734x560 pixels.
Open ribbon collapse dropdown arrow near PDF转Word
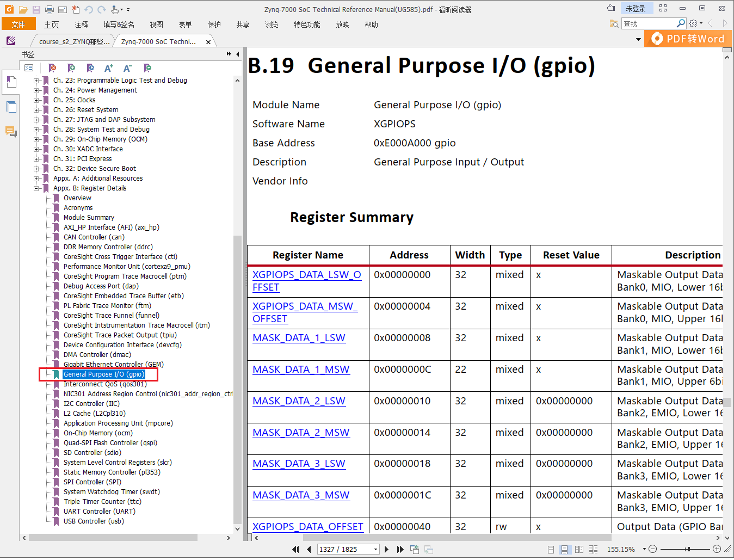pos(638,39)
